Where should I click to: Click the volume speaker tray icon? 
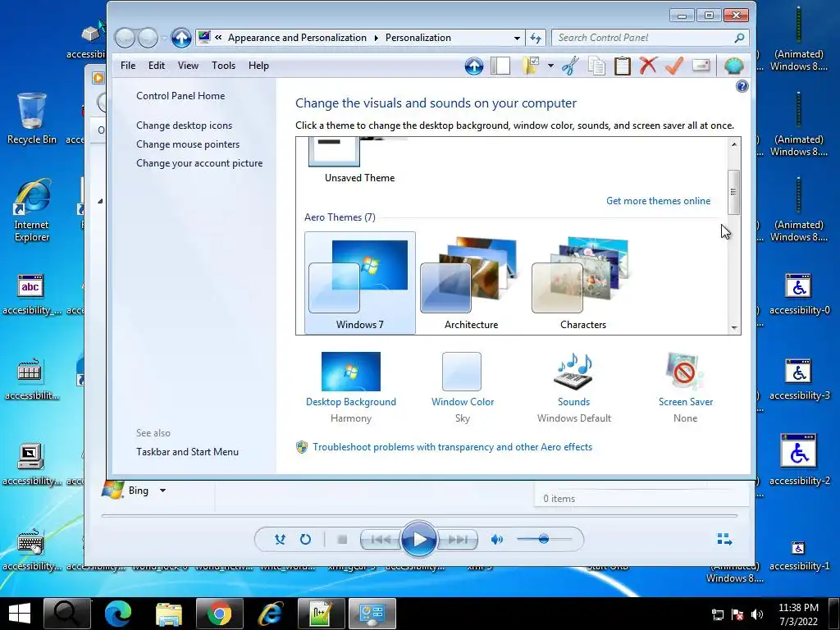(x=757, y=614)
